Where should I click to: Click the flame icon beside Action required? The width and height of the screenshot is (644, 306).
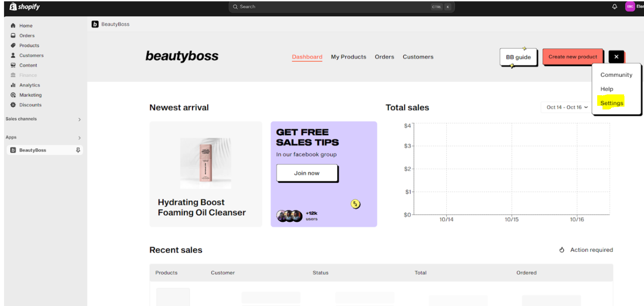(562, 250)
